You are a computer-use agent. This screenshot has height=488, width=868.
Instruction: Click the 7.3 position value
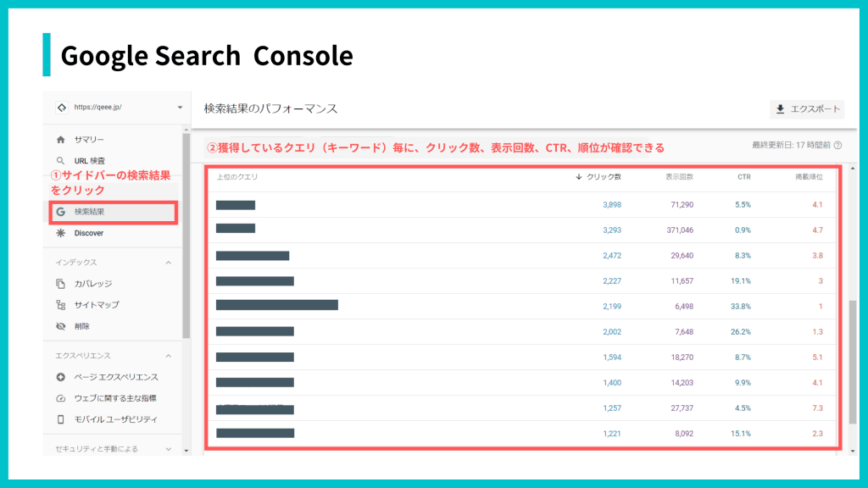(x=818, y=408)
